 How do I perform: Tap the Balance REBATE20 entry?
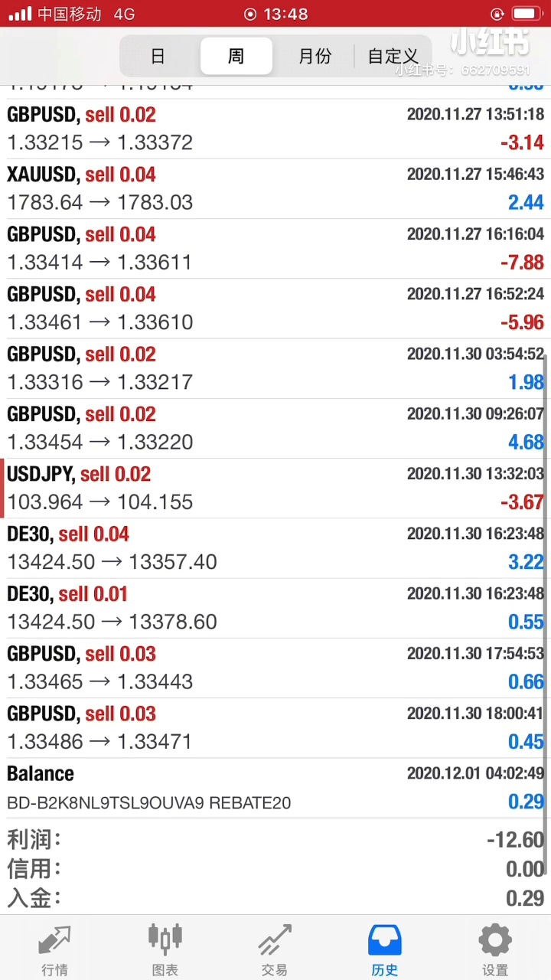pyautogui.click(x=275, y=788)
